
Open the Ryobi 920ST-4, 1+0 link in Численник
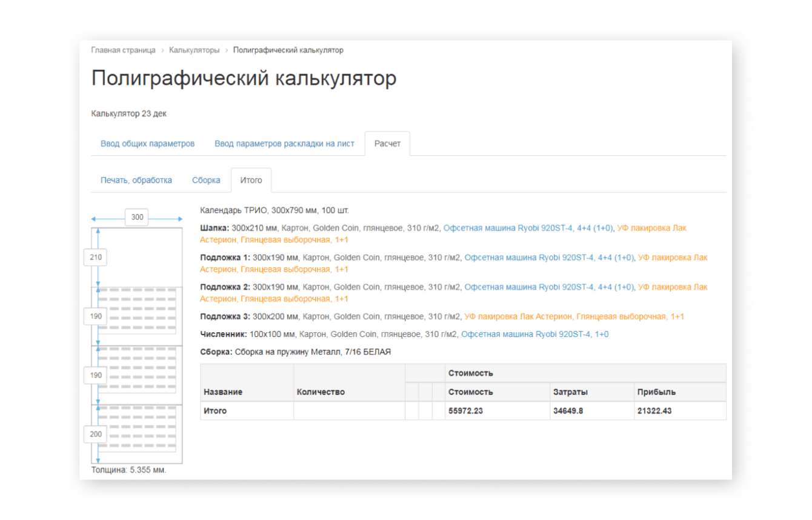[534, 334]
